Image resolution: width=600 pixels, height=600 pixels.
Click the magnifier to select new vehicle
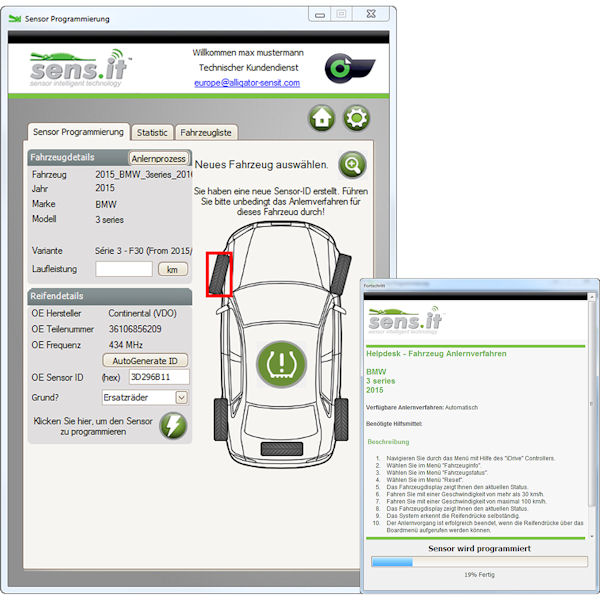[352, 165]
